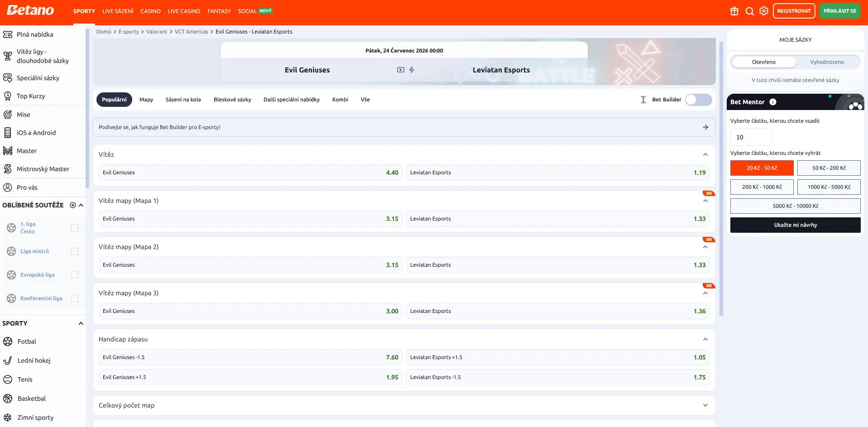Viewport: 868px width, 427px height.
Task: Switch to Otevřeno bets
Action: tap(764, 62)
